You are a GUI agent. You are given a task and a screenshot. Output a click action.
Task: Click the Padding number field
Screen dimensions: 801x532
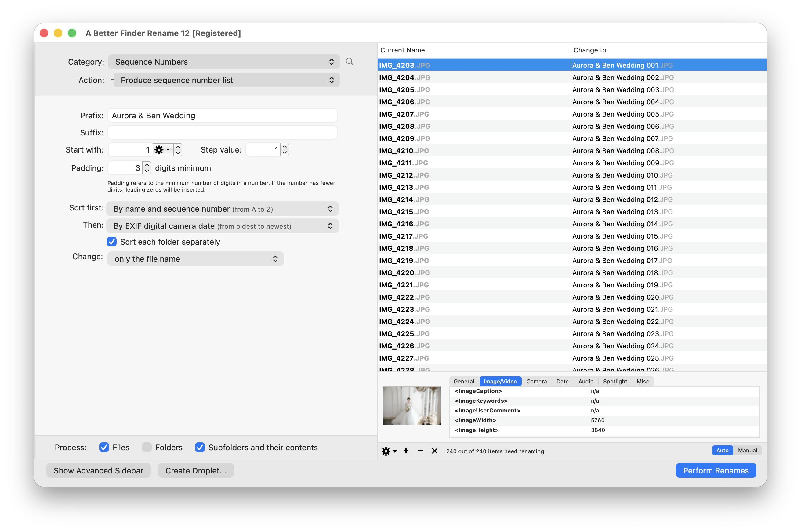point(125,167)
